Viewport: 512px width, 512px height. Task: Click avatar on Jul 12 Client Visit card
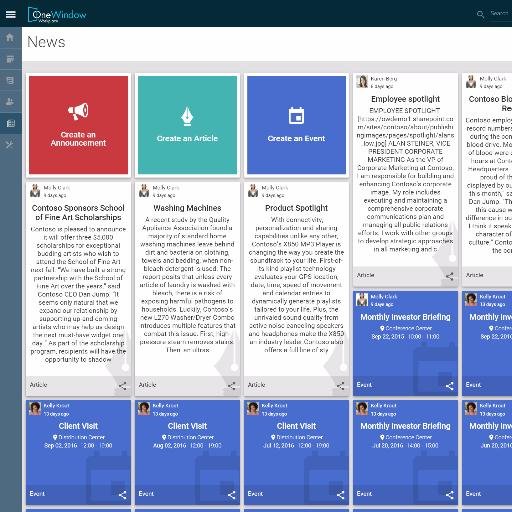coord(253,409)
